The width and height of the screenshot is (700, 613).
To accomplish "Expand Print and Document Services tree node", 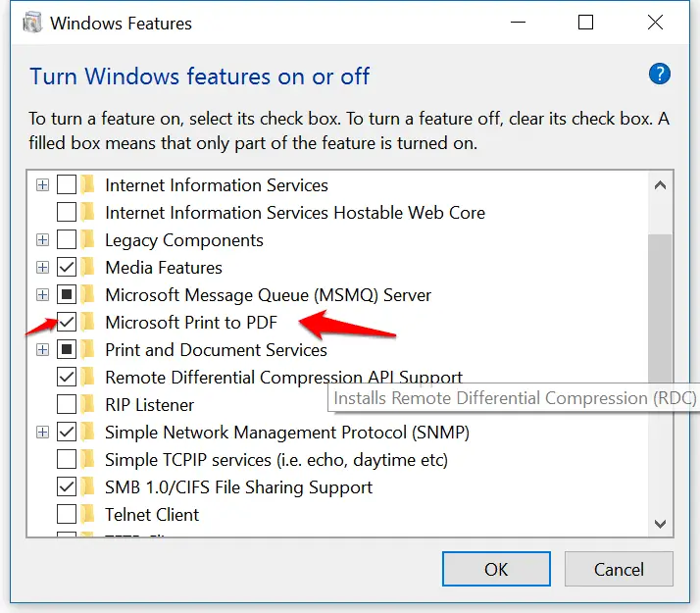I will point(42,349).
